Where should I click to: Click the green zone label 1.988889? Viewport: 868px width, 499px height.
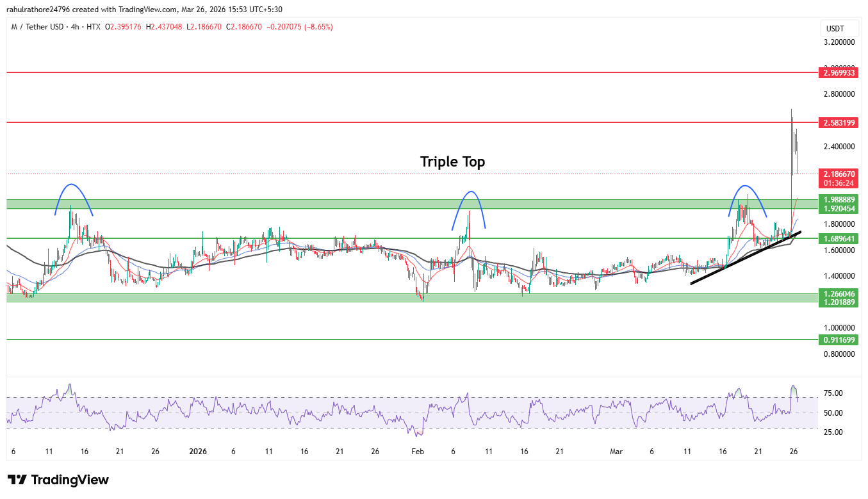pyautogui.click(x=839, y=200)
